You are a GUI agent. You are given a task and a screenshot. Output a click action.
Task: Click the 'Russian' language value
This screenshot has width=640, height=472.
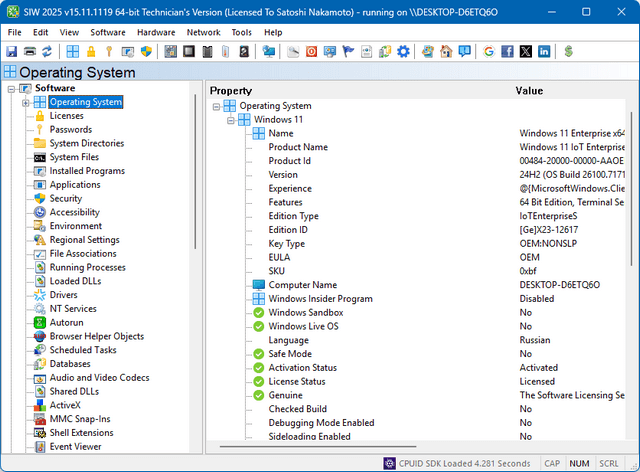(535, 340)
